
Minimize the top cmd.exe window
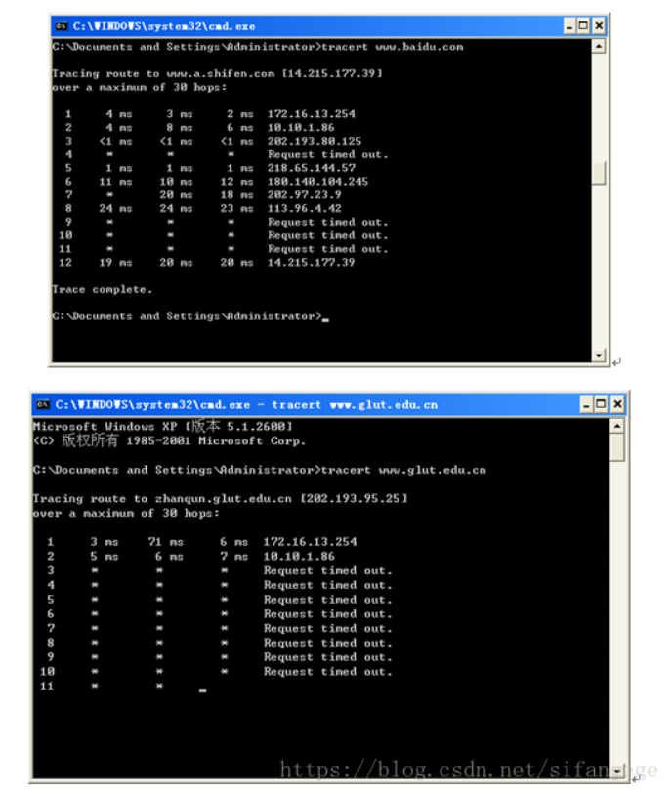tap(569, 25)
